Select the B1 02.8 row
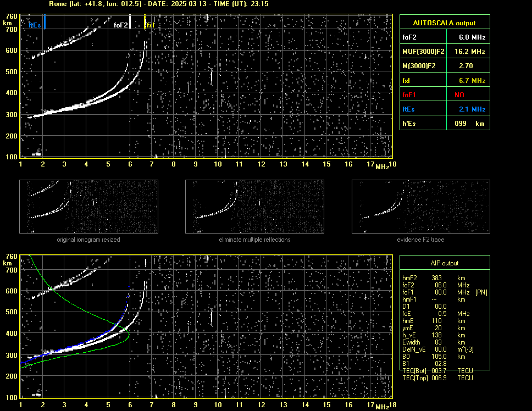Viewport: 532px width, 411px height. click(x=424, y=364)
